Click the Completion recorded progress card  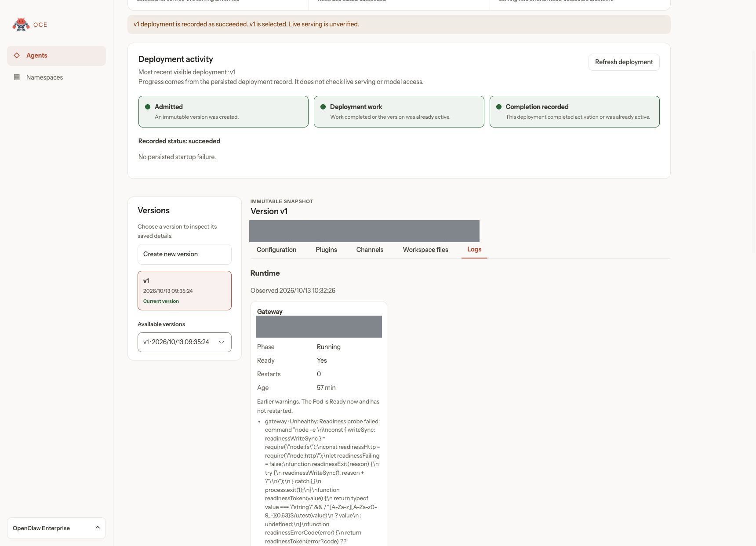tap(574, 112)
